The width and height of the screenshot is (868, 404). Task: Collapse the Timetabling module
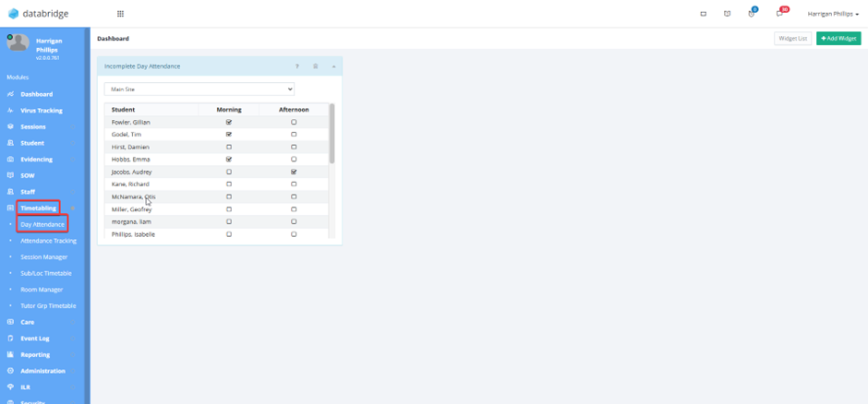(73, 208)
